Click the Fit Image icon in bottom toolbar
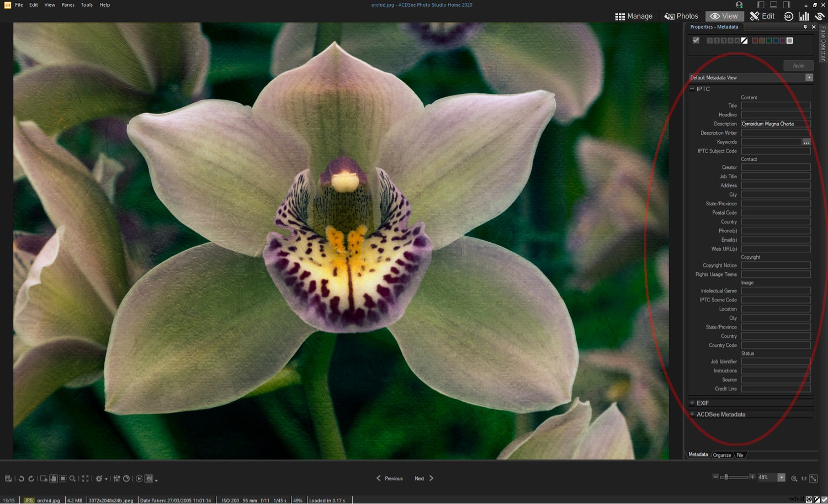Viewport: 828px width, 504px height. pos(85,479)
